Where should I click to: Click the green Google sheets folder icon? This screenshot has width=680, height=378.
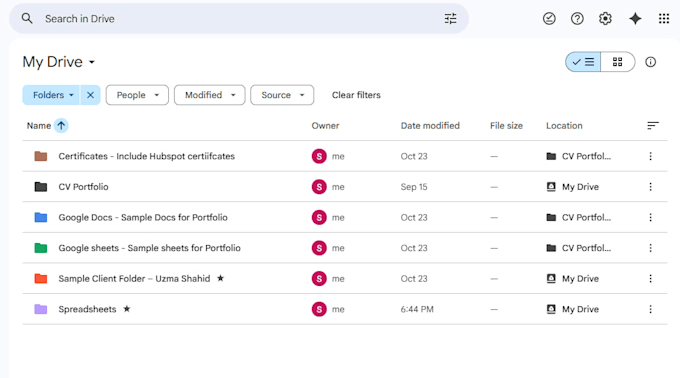click(41, 248)
